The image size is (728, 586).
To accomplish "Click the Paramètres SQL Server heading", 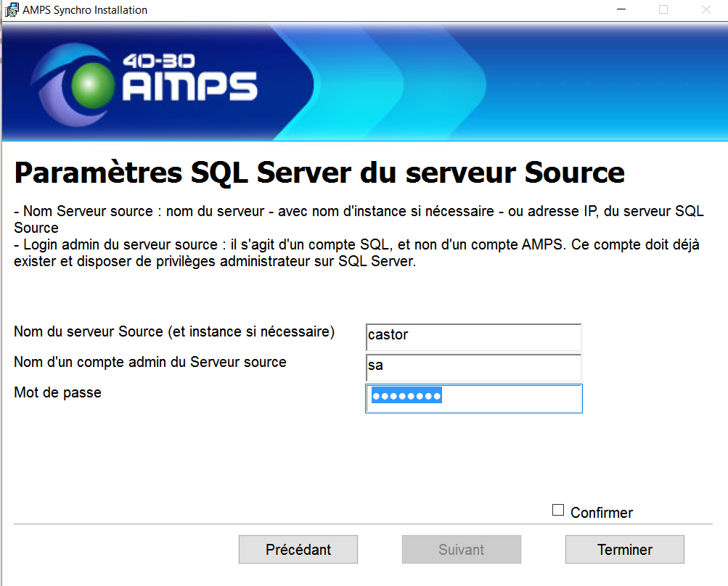I will click(319, 173).
